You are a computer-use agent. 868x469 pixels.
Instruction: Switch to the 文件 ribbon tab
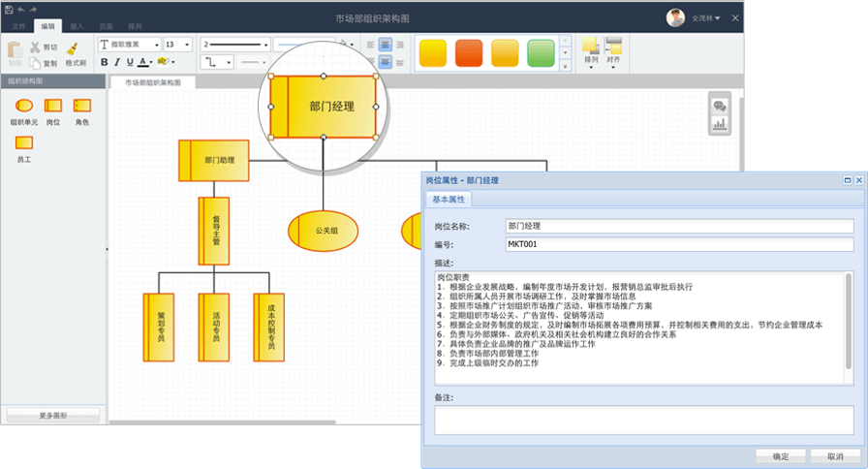pos(18,26)
